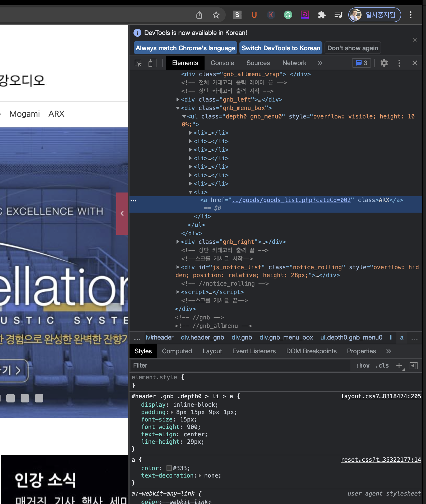Expand the script node

[x=178, y=292]
